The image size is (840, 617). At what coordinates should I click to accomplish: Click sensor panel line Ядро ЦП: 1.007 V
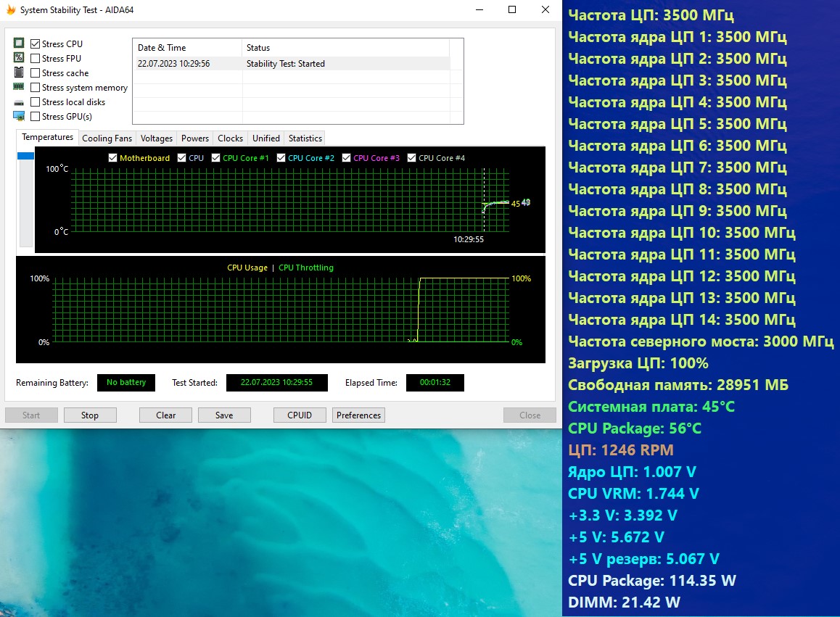(632, 472)
